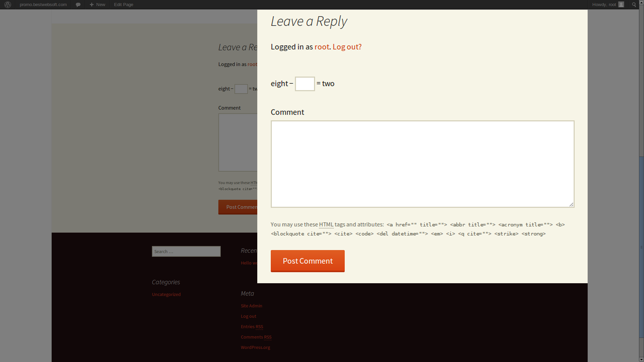Viewport: 644px width, 362px height.
Task: Open promo.bestwebsoft.com site menu
Action: pos(43,4)
